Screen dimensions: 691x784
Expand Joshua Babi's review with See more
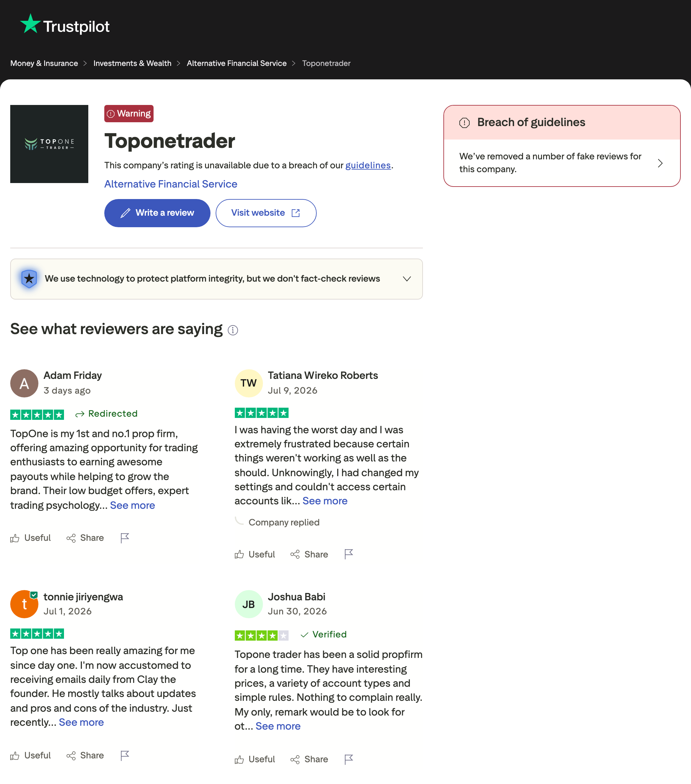(278, 726)
